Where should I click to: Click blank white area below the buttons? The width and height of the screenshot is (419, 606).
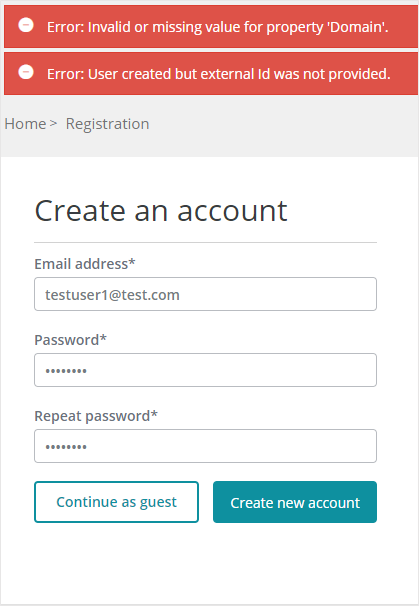coord(209,564)
